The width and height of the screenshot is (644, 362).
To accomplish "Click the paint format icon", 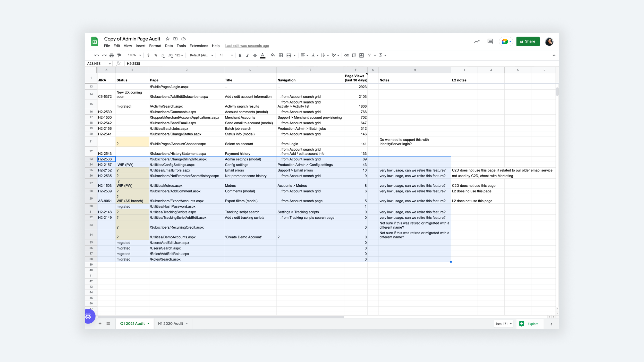I will coord(119,55).
